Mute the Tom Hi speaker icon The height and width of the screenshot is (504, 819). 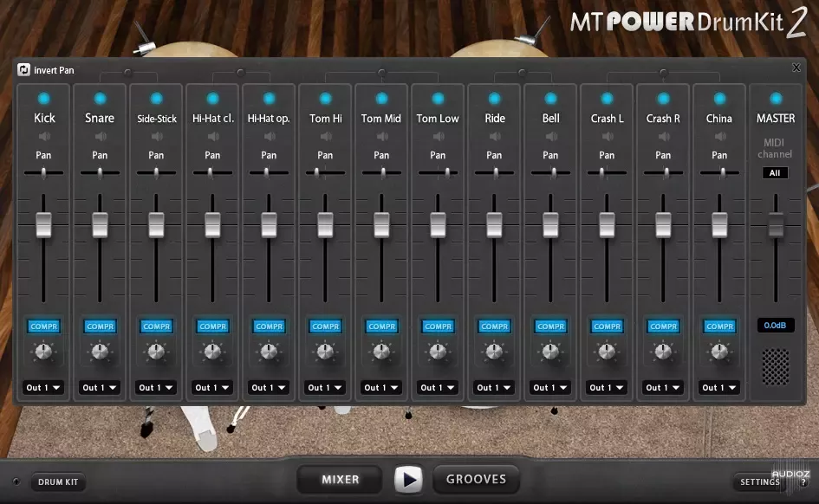pos(326,136)
